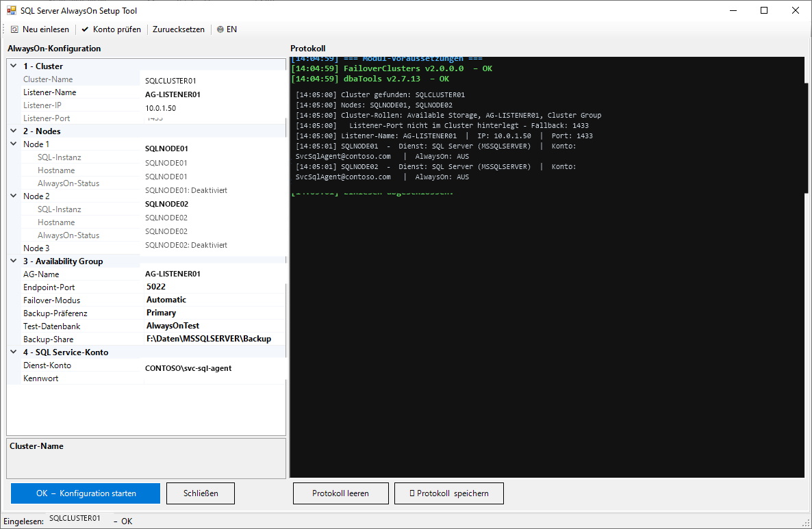This screenshot has height=529, width=812.
Task: Click the globe icon beside EN
Action: [220, 29]
